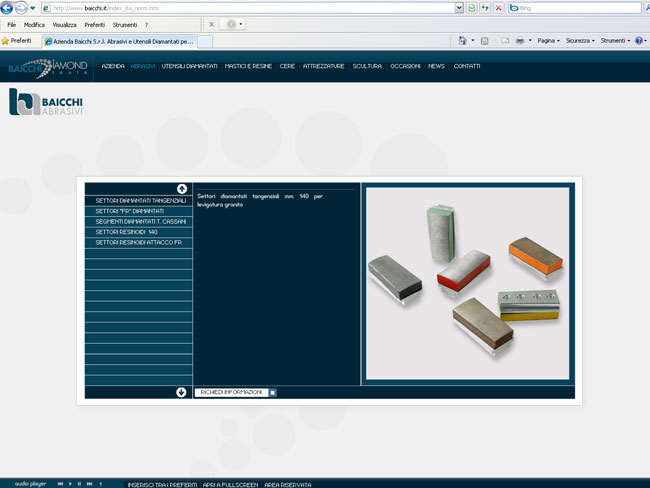Open the UTENSILI DIAMANTATI section
The height and width of the screenshot is (488, 650).
tap(189, 66)
